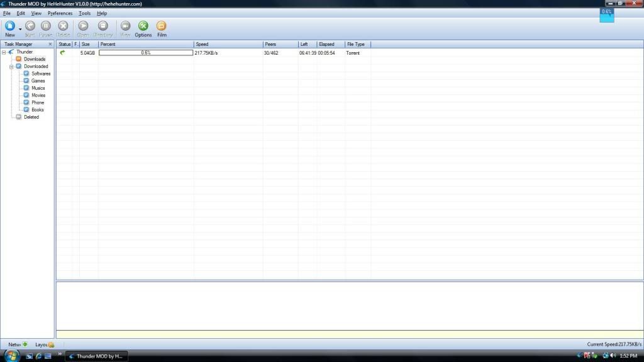Click the 0.6% download progress bar
The width and height of the screenshot is (644, 362).
[146, 53]
